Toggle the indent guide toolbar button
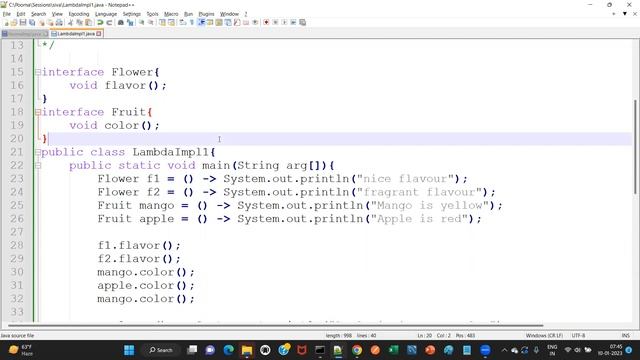This screenshot has height=360, width=640. point(201,22)
